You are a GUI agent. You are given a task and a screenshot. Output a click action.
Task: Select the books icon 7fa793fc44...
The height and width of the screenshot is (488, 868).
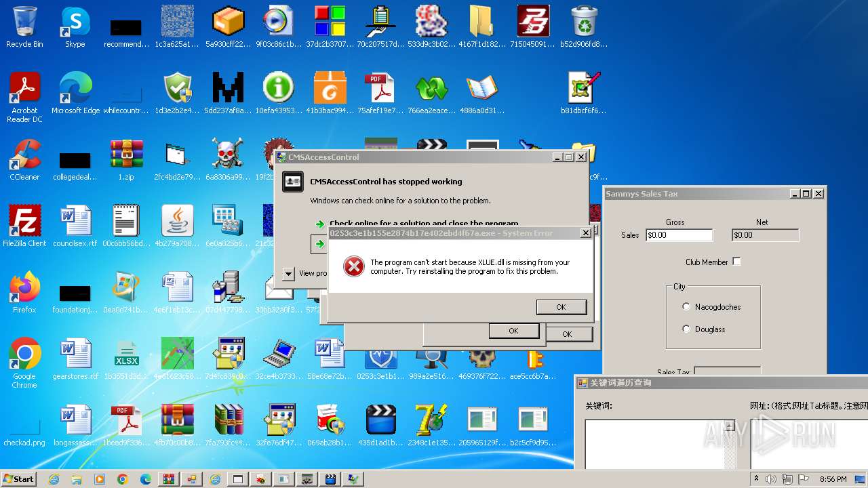point(228,426)
